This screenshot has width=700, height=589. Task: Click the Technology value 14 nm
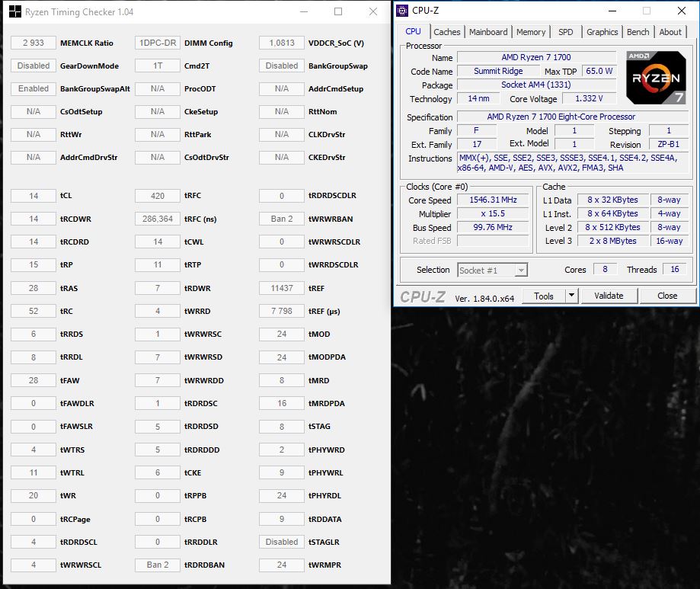[478, 98]
